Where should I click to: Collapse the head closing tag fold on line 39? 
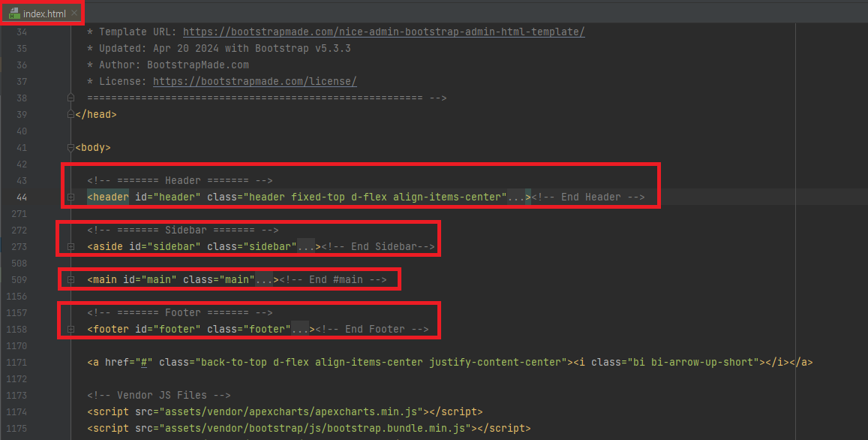point(71,114)
